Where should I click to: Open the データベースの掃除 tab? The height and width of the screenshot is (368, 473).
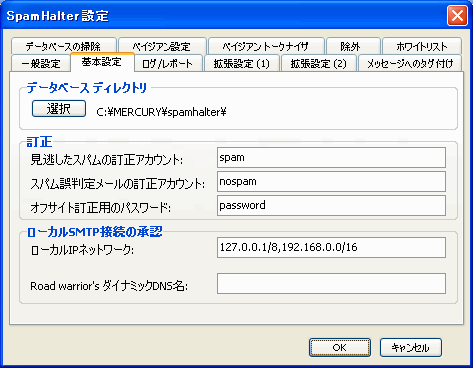point(63,46)
